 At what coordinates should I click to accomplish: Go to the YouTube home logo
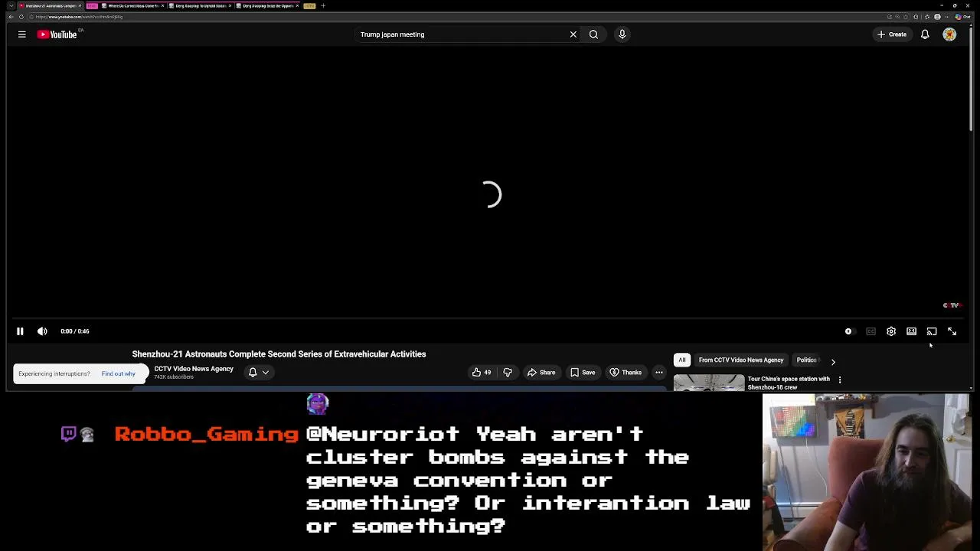59,34
